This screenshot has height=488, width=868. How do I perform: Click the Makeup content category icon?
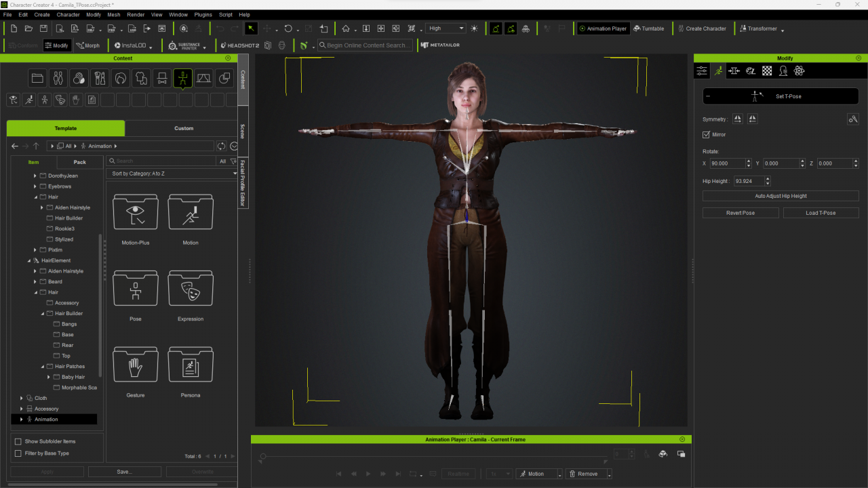(100, 79)
